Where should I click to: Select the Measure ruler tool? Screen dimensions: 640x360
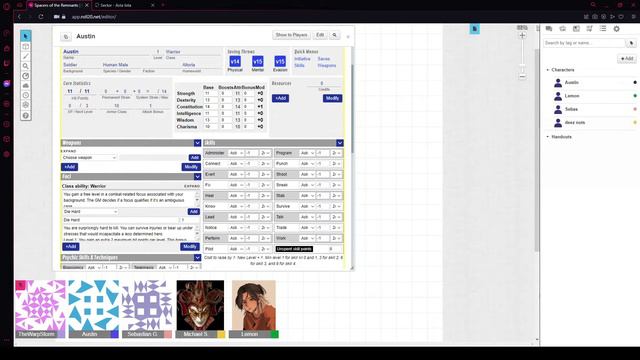pos(26,76)
